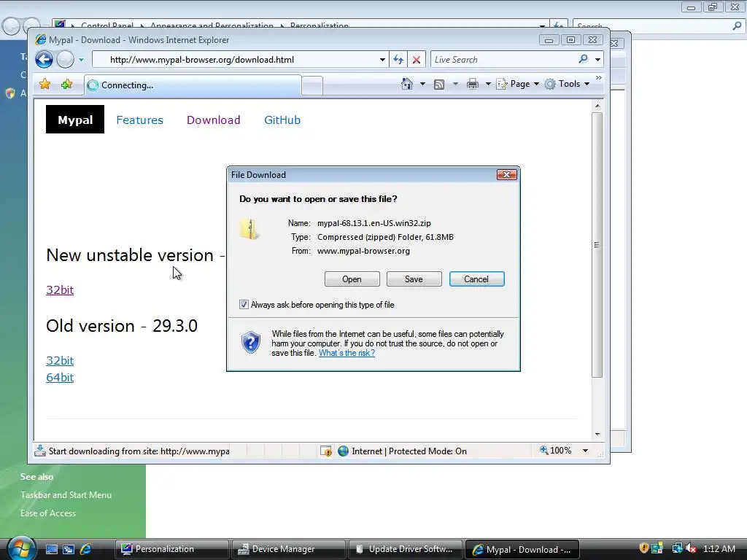
Task: Switch to Device Manager taskbar button
Action: [289, 549]
